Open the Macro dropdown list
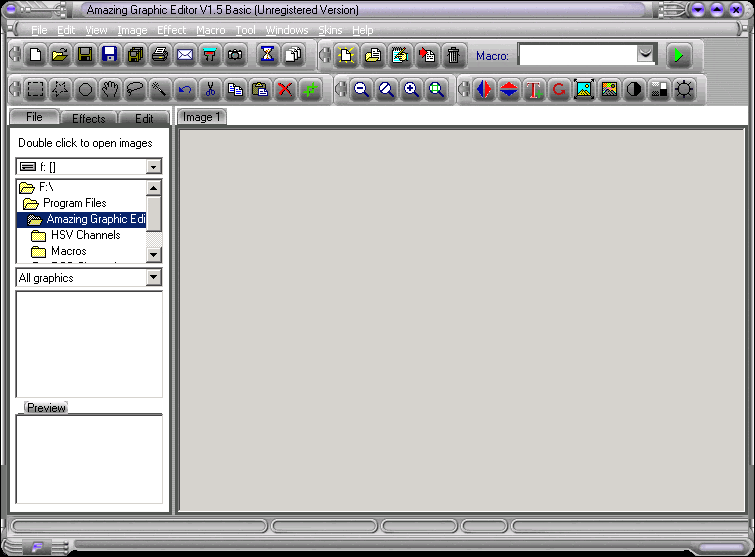 click(x=645, y=54)
